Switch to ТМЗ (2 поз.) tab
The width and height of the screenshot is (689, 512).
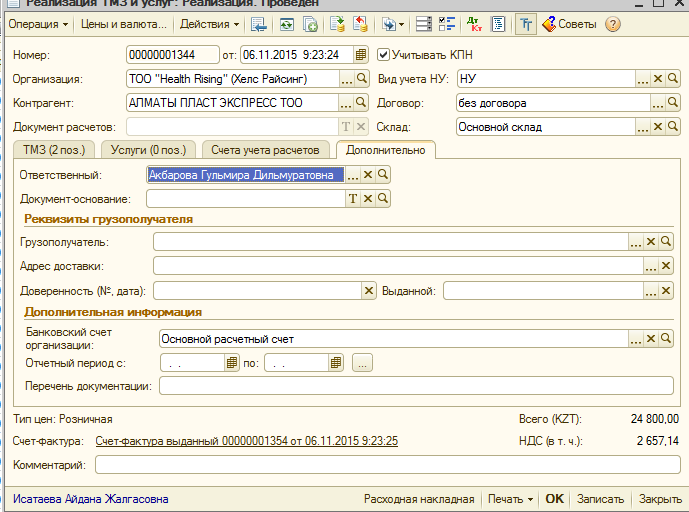click(54, 150)
